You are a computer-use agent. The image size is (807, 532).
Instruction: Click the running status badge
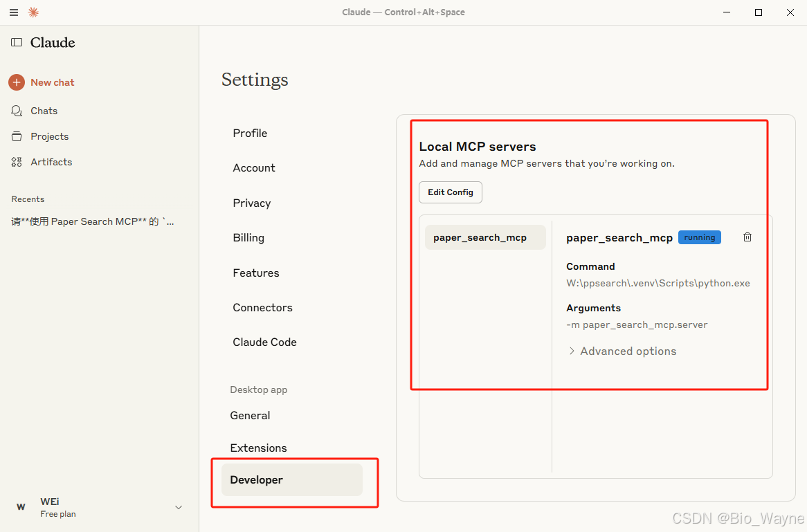(700, 237)
